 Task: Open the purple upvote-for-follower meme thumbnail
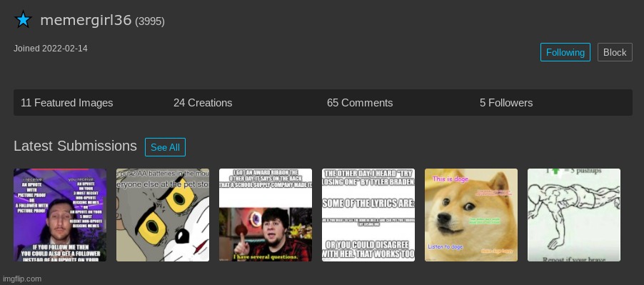tap(60, 215)
